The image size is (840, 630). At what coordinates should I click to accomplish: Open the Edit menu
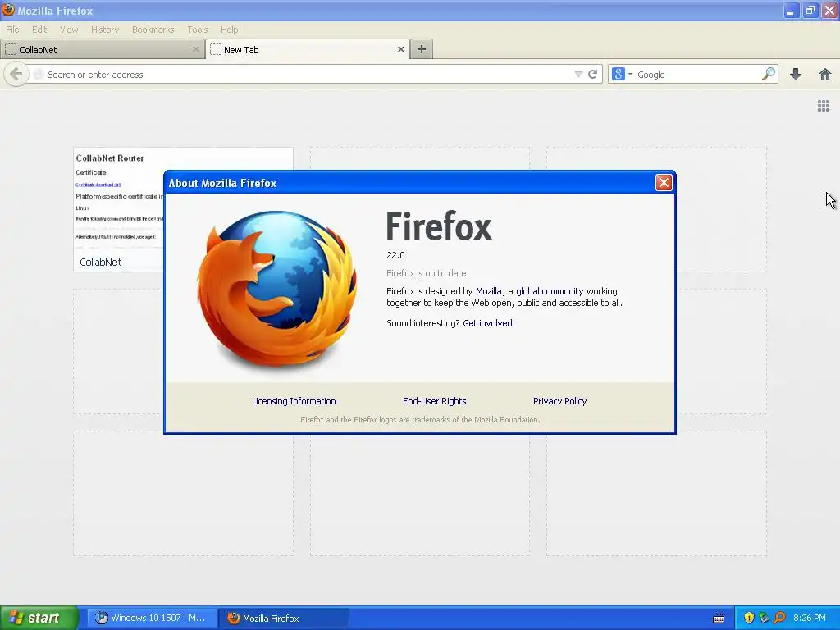[x=39, y=30]
